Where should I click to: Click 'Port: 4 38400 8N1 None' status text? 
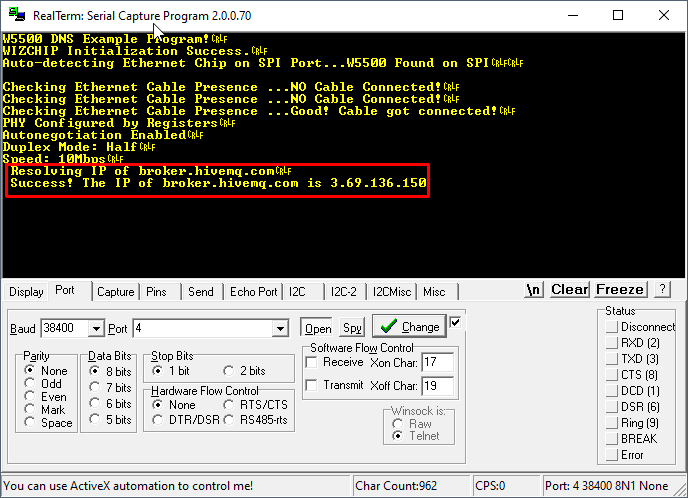(606, 486)
